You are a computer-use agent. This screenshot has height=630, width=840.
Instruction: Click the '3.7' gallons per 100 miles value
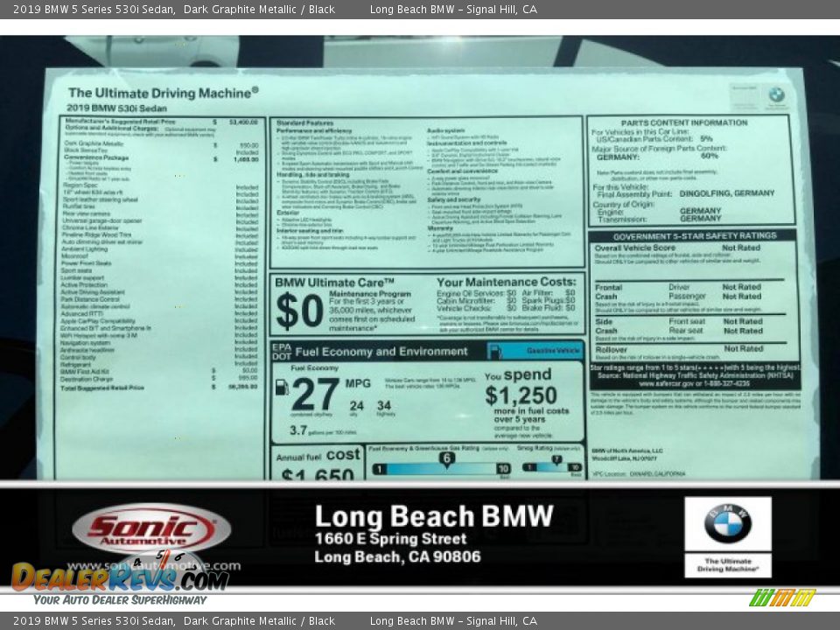(x=297, y=430)
